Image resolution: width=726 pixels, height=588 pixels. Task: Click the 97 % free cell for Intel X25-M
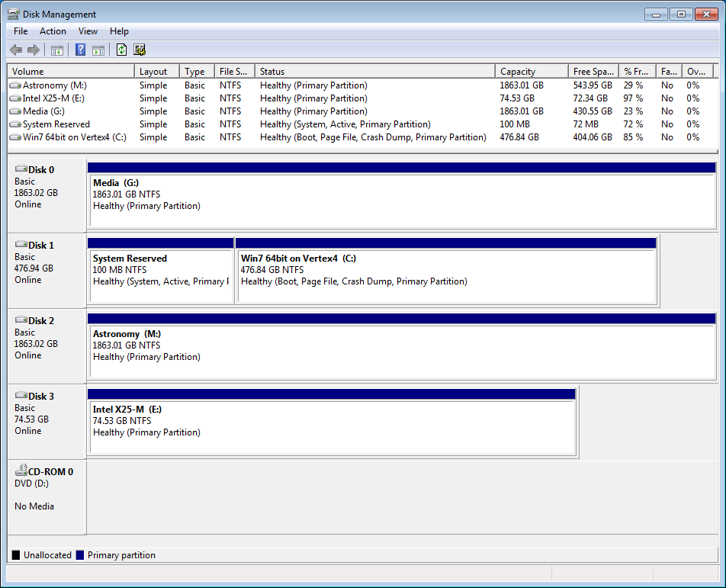click(633, 98)
